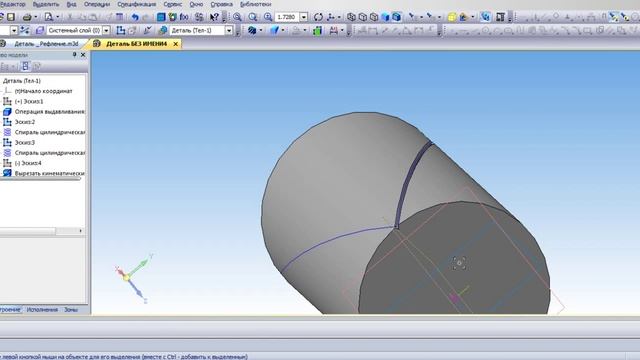Viewport: 640px width, 360px height.
Task: Open the Библиотеки menu
Action: 256,4
